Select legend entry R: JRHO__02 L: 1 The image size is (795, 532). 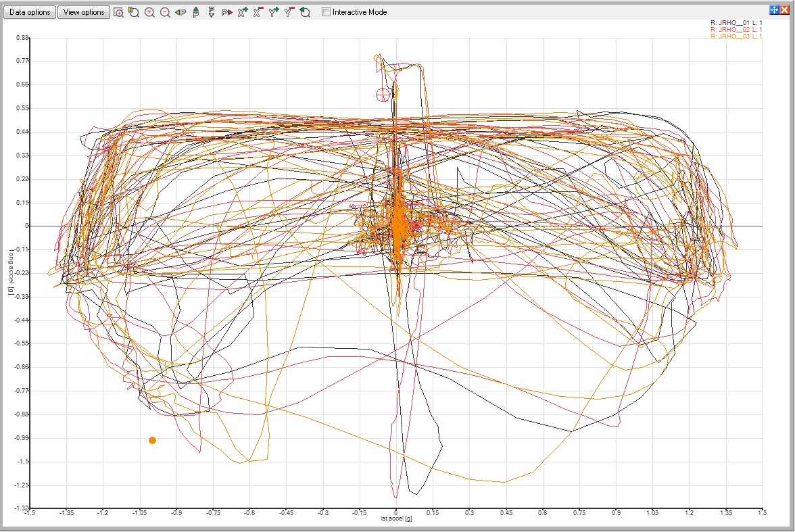[x=736, y=30]
